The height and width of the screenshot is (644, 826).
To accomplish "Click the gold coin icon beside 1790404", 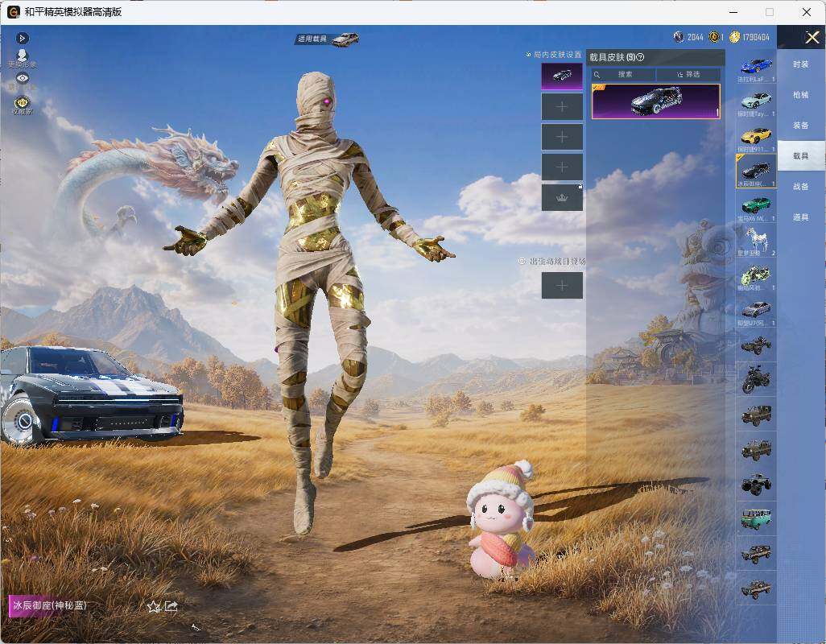I will coord(734,37).
